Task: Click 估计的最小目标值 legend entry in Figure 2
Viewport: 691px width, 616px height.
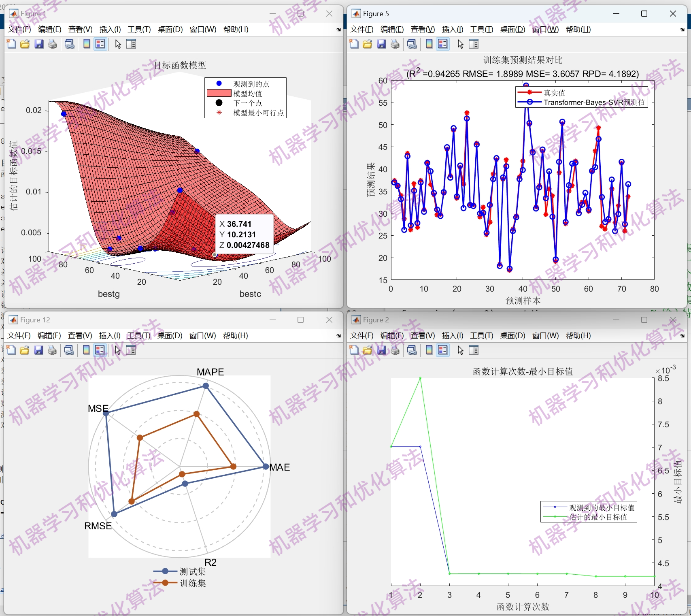Action: [585, 517]
